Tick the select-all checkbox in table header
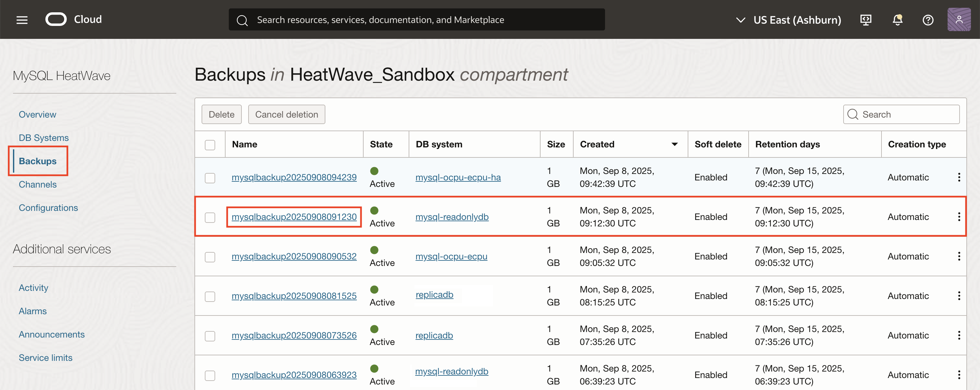 coord(210,145)
